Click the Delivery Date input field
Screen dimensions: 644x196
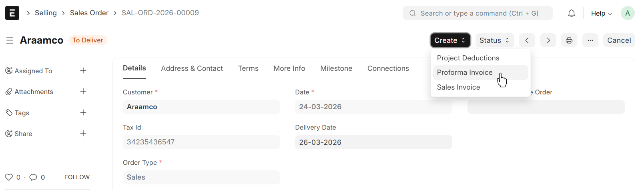pos(373,142)
